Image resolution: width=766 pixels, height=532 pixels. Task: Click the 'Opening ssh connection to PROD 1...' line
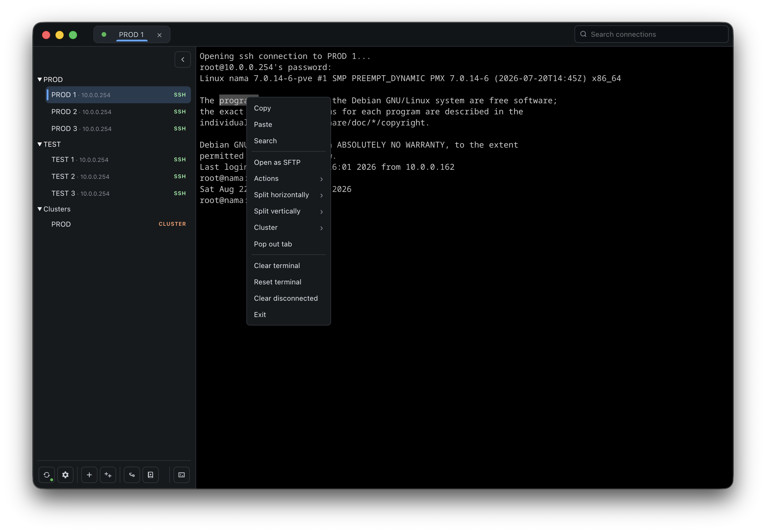[285, 56]
